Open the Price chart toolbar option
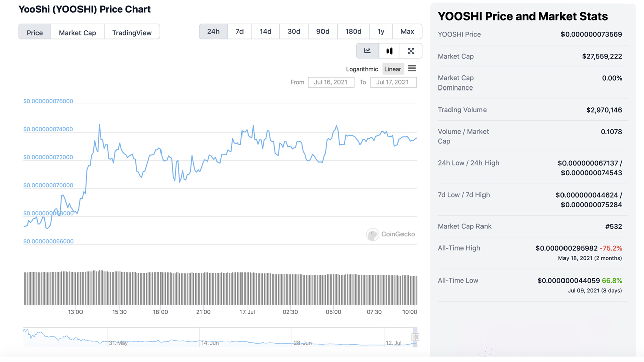 [x=34, y=32]
